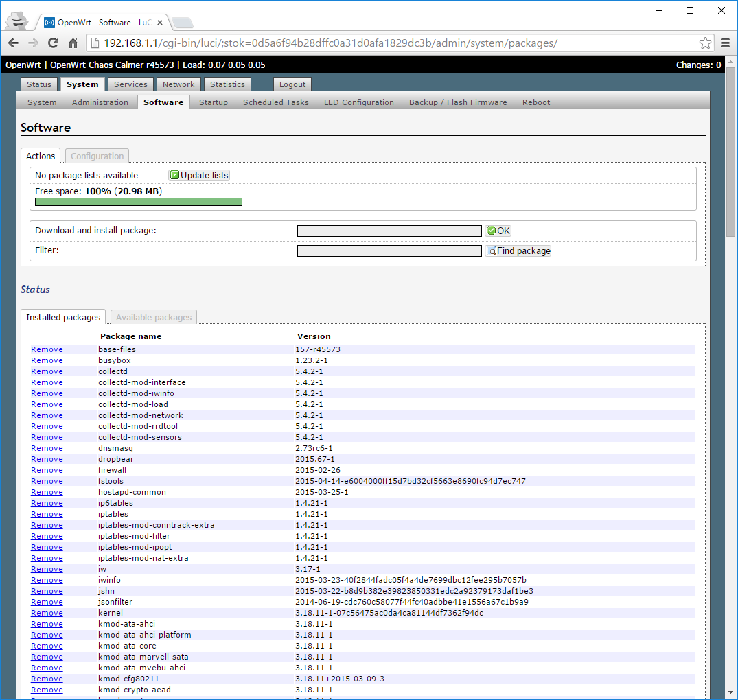Switch to the Statistics tab

227,84
